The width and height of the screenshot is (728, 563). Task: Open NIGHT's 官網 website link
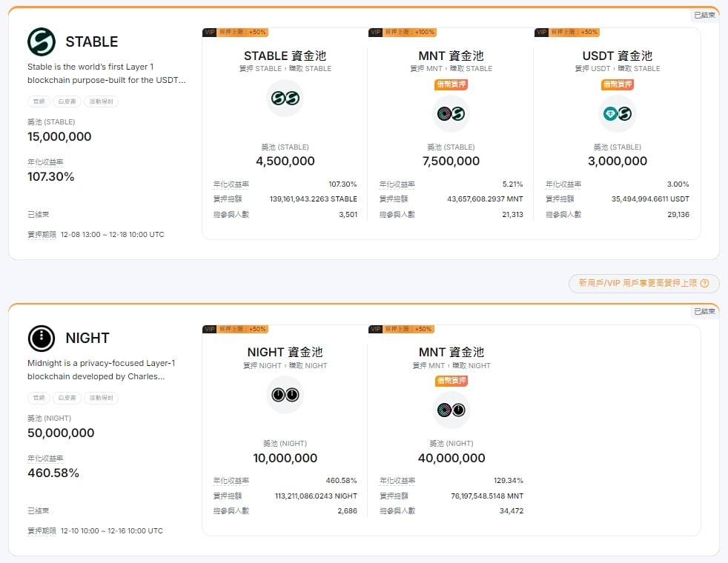(x=39, y=398)
